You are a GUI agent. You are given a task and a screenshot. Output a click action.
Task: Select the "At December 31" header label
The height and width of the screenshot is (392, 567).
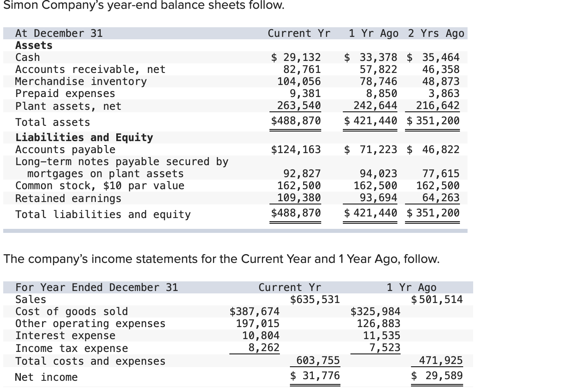[x=59, y=33]
